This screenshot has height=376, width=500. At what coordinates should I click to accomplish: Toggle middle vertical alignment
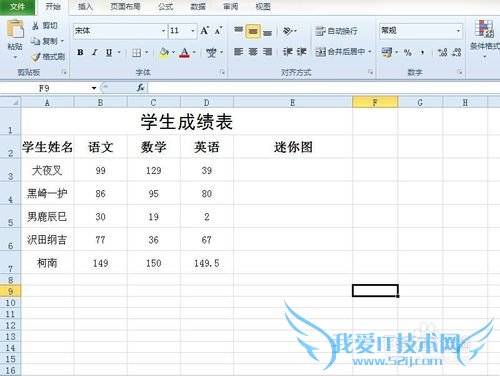[x=253, y=31]
